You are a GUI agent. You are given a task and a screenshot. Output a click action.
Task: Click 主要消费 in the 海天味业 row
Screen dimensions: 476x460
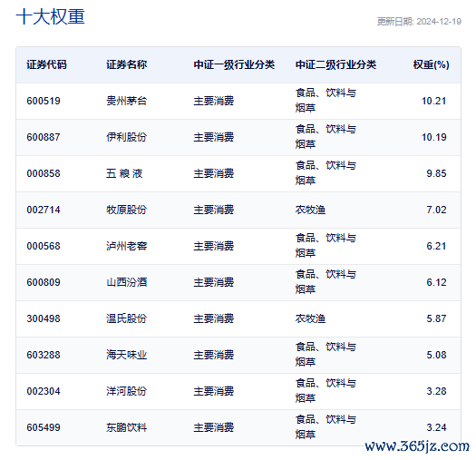(214, 355)
